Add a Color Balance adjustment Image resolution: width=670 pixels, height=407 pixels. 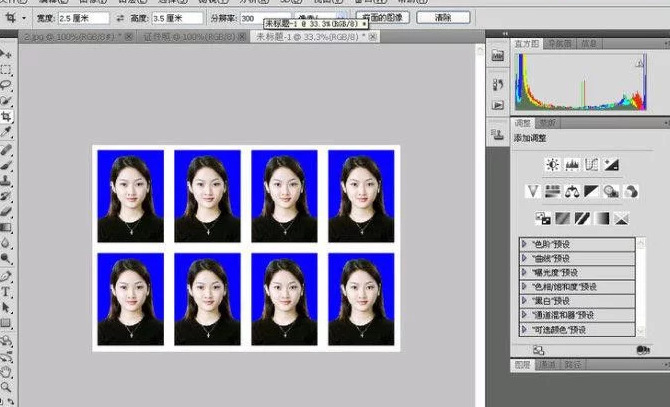coord(572,191)
